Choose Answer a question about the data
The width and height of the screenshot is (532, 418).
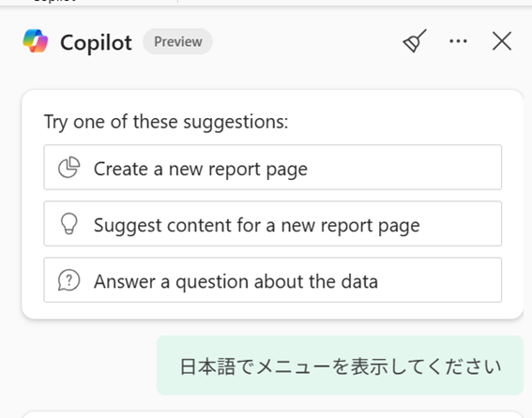tap(272, 280)
